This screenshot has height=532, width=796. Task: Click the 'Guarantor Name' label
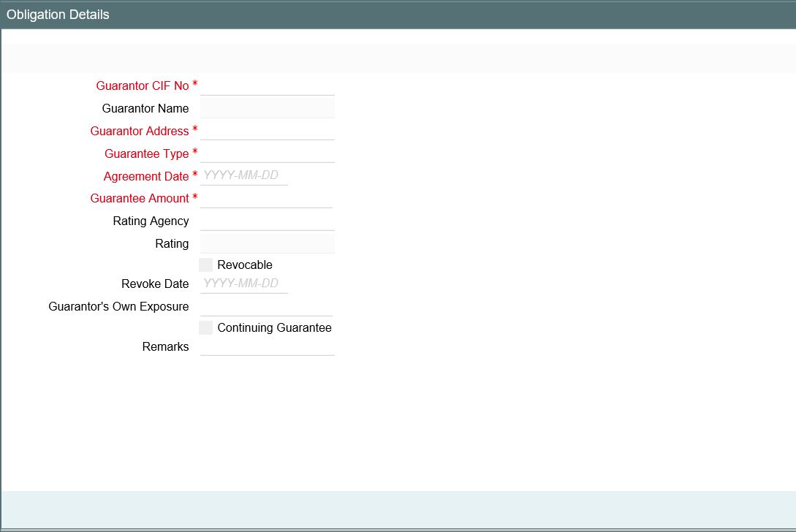pos(145,108)
